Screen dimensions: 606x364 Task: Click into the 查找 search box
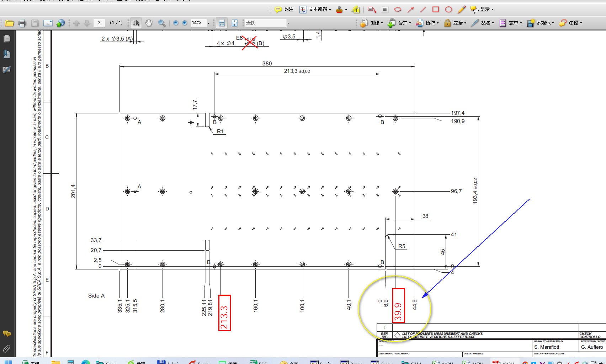(265, 23)
